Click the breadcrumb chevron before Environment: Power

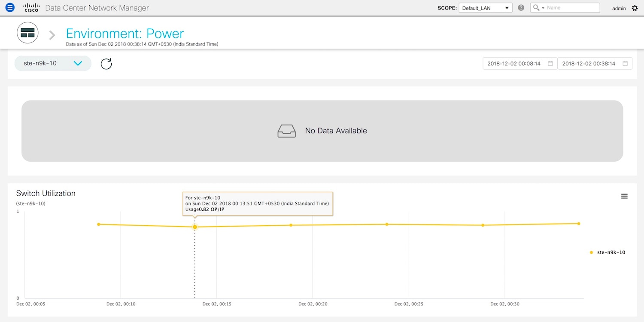pyautogui.click(x=52, y=35)
